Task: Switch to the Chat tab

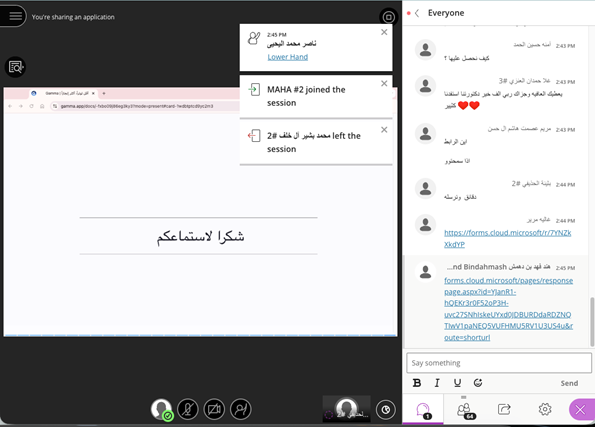Action: click(x=423, y=410)
